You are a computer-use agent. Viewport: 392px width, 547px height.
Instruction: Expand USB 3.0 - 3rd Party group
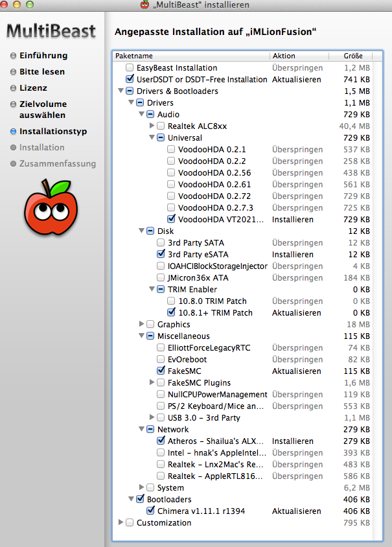(x=152, y=417)
